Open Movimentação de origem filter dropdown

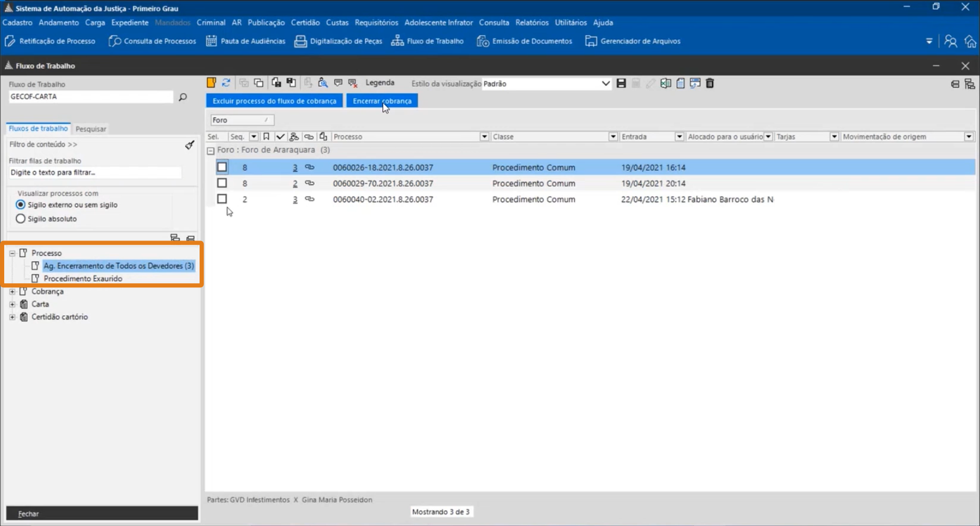coord(969,137)
